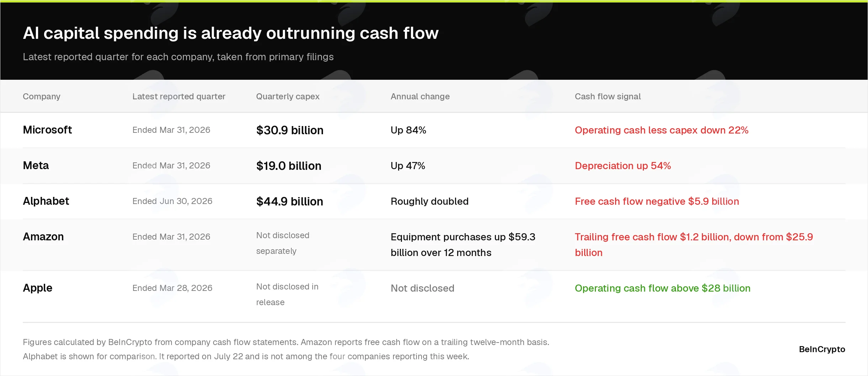Click Amazon's "Not disclosed separately" capex cell
Image resolution: width=868 pixels, height=376 pixels.
[x=283, y=243]
